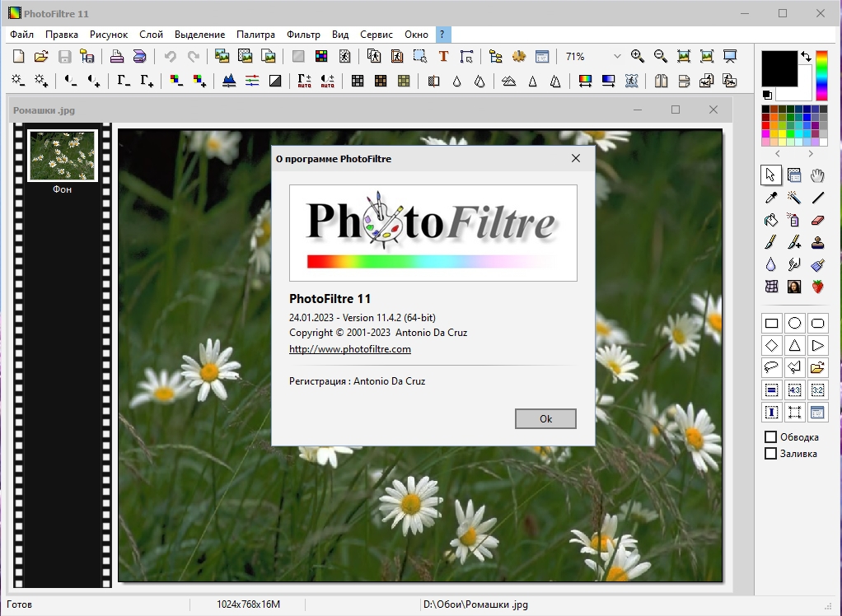Viewport: 842px width, 616px height.
Task: Insert text using the T tool
Action: 443,56
